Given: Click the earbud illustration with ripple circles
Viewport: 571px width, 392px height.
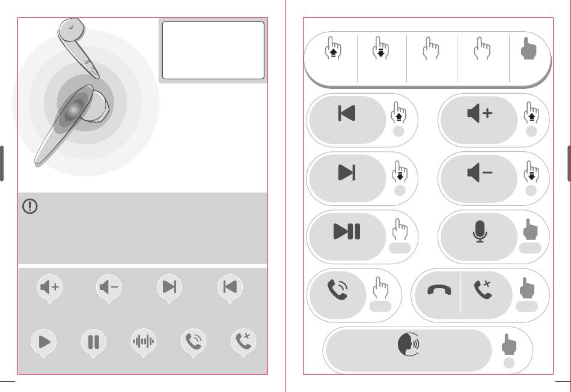Looking at the screenshot, I should point(86,97).
